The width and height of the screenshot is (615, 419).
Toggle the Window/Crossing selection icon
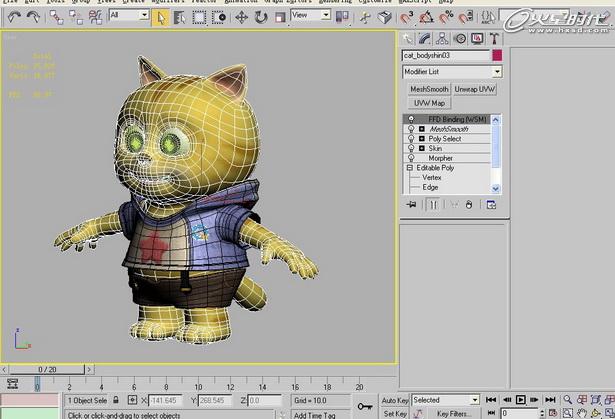(218, 18)
